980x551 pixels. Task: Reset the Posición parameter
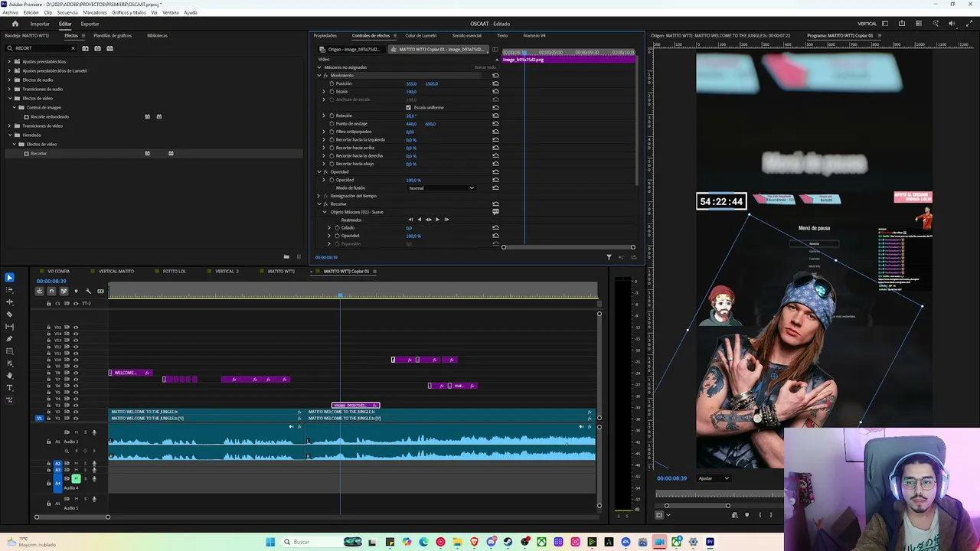495,83
